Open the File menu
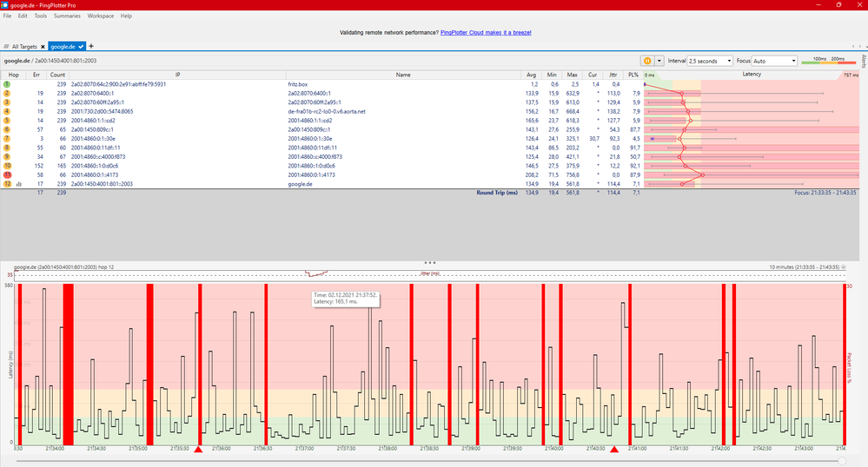868x467 pixels. [x=7, y=16]
